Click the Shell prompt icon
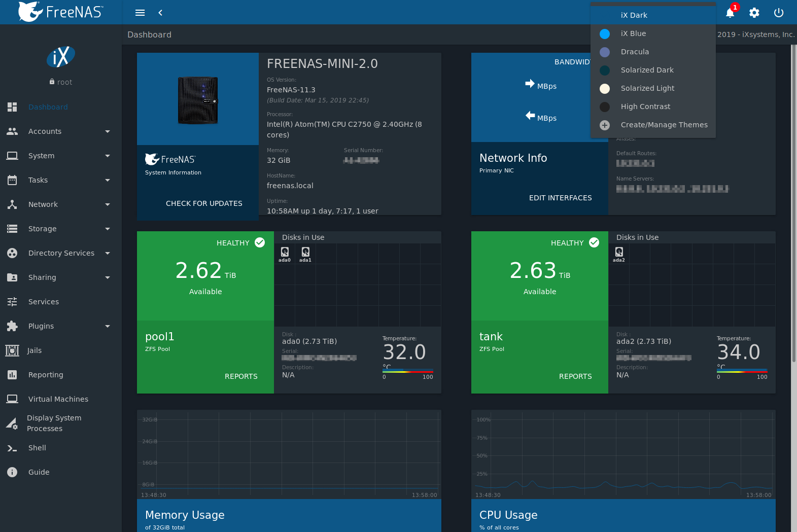 point(12,448)
